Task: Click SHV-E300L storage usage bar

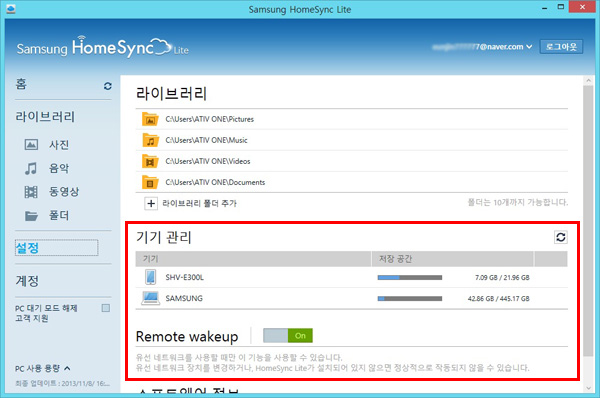Action: [x=410, y=277]
